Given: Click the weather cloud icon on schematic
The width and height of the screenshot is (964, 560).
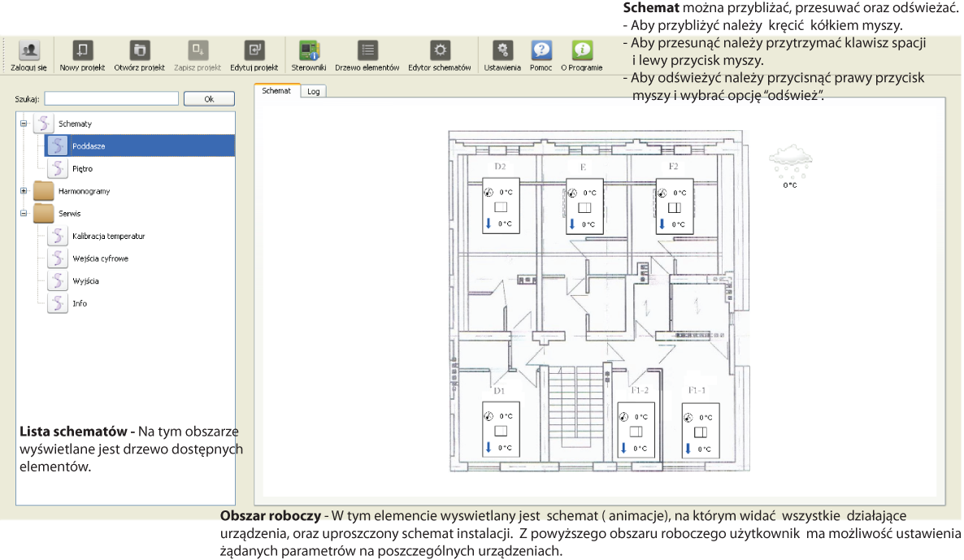Looking at the screenshot, I should click(x=790, y=162).
